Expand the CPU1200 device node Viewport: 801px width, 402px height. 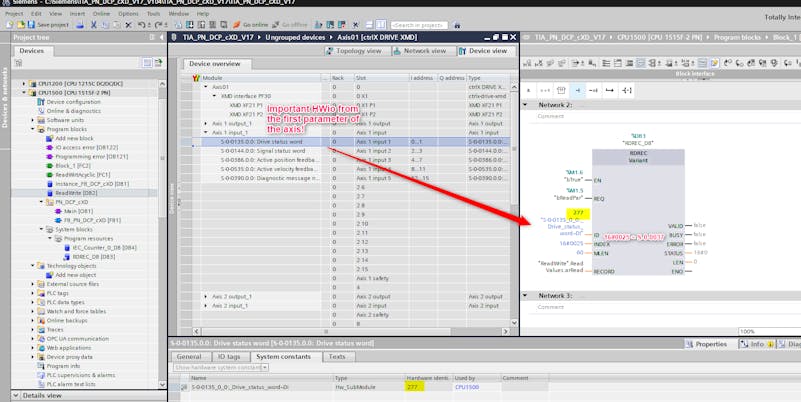(23, 83)
